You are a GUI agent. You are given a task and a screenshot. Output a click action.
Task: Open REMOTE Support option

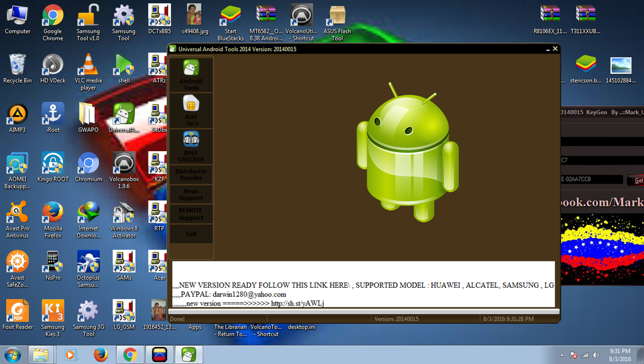[191, 214]
